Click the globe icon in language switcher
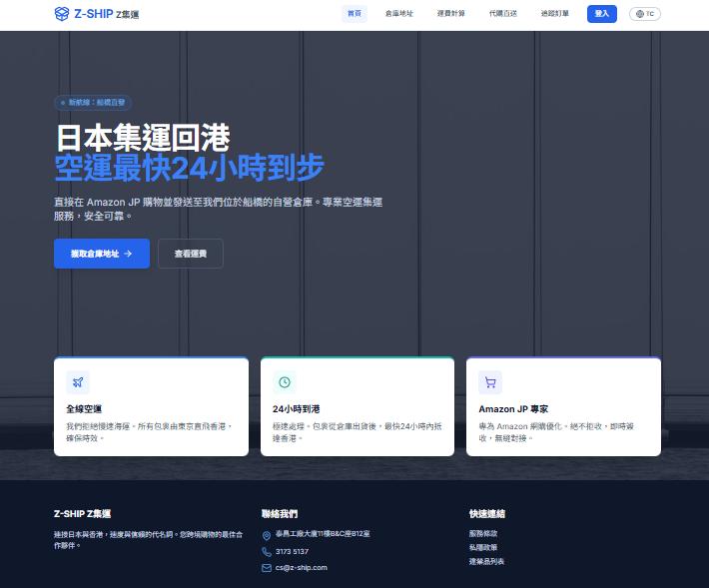This screenshot has height=588, width=709. [x=640, y=14]
